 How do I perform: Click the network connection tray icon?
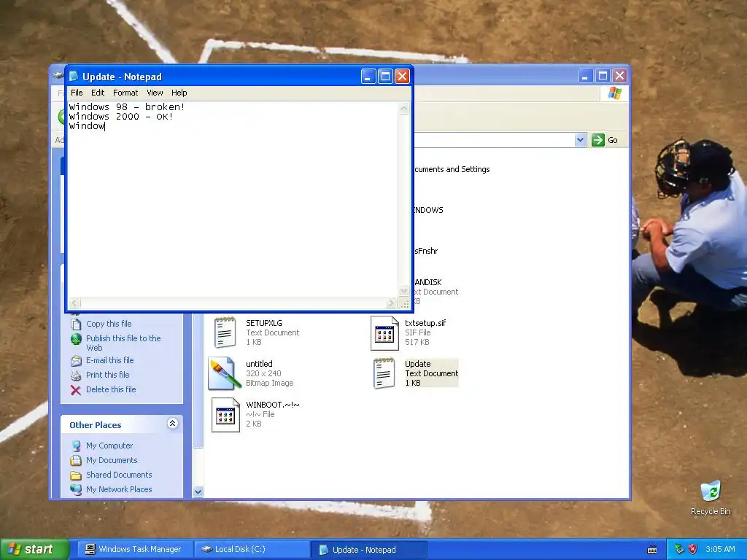tap(679, 550)
